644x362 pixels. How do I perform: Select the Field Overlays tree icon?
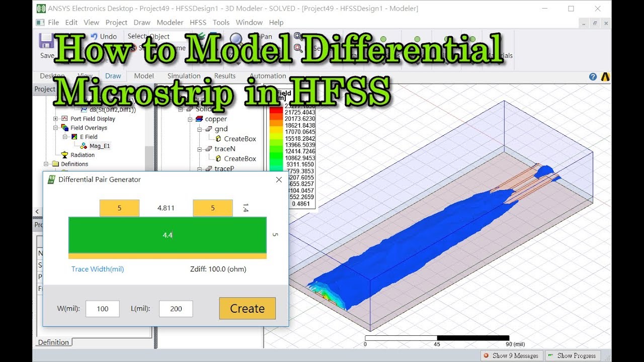(64, 128)
